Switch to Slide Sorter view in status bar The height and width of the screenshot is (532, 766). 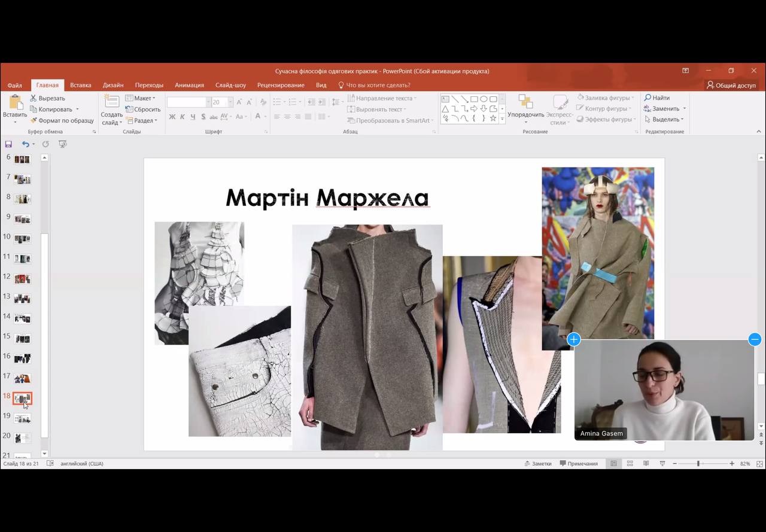tap(630, 463)
